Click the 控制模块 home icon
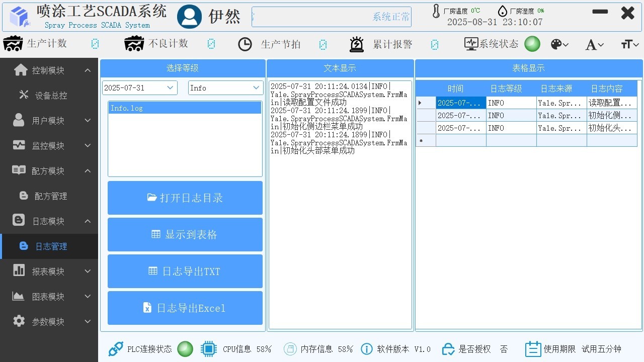Screen dimensions: 644x362 (21, 70)
